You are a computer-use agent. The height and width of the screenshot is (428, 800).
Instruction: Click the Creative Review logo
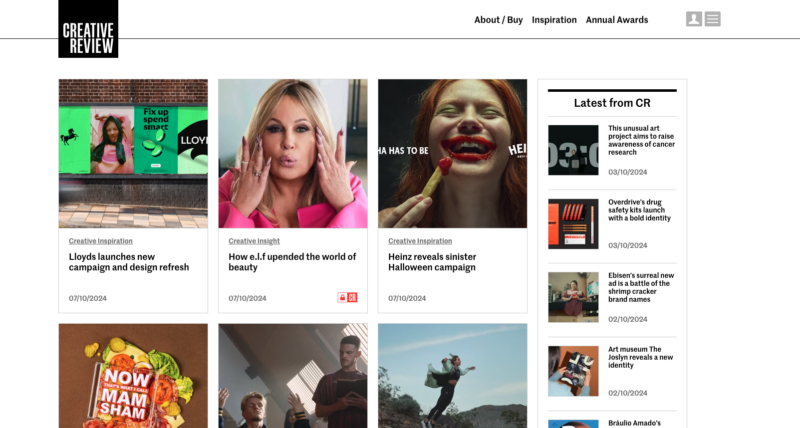[x=88, y=29]
